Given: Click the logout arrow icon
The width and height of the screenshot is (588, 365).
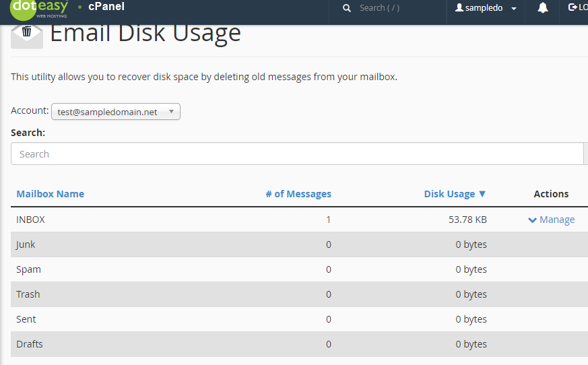Looking at the screenshot, I should [x=573, y=7].
